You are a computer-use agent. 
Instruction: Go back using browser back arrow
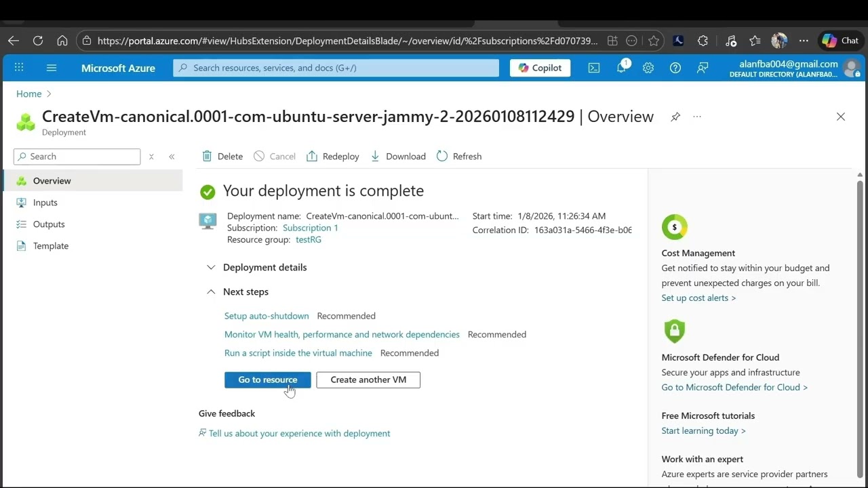(x=14, y=41)
